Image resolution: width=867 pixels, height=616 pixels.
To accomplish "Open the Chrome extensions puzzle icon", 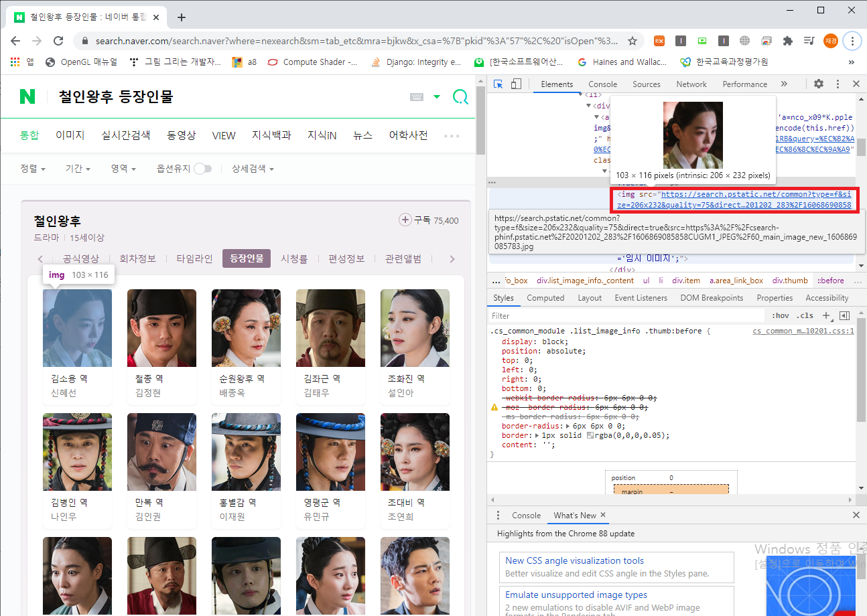I will point(788,41).
